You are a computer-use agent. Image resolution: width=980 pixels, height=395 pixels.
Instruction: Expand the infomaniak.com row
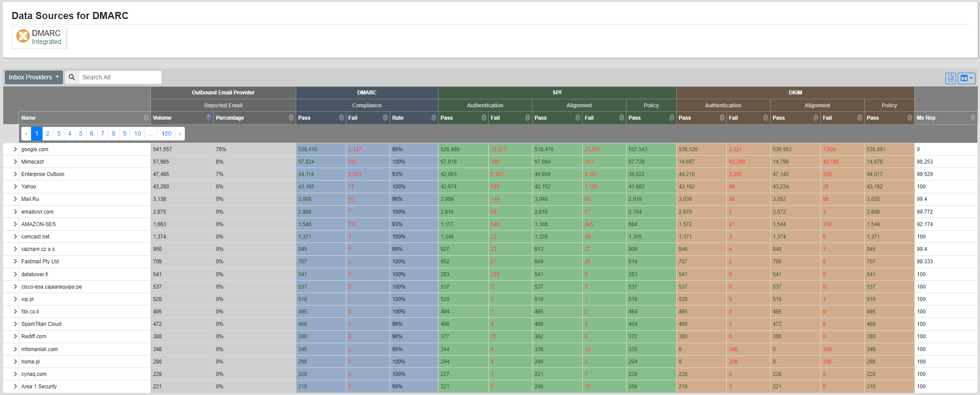tap(15, 349)
